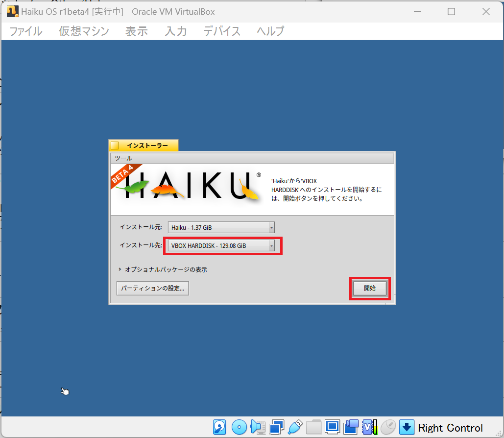Viewport: 504px width, 438px height.
Task: Open the 入力 menu
Action: (176, 31)
